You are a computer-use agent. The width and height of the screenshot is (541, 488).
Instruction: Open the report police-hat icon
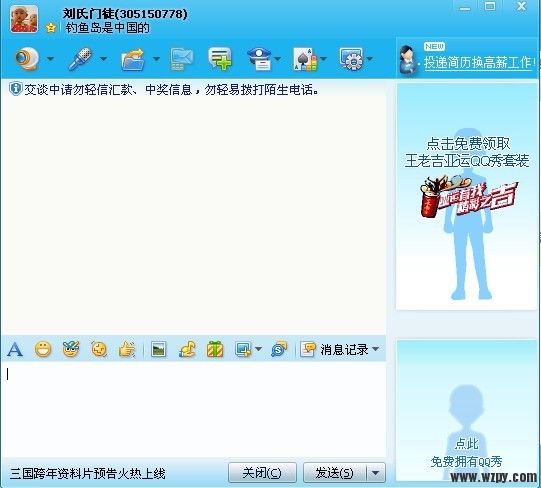259,59
